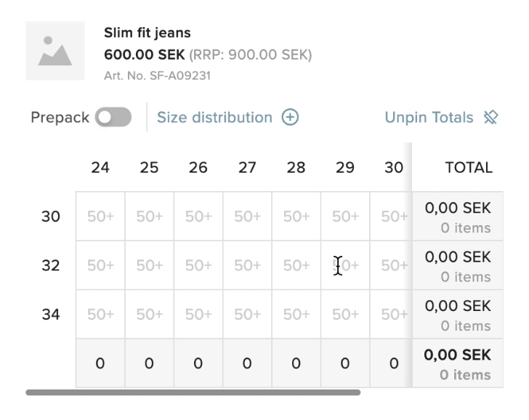This screenshot has height=420, width=529.
Task: Click the Unpin Totals text button
Action: (429, 118)
